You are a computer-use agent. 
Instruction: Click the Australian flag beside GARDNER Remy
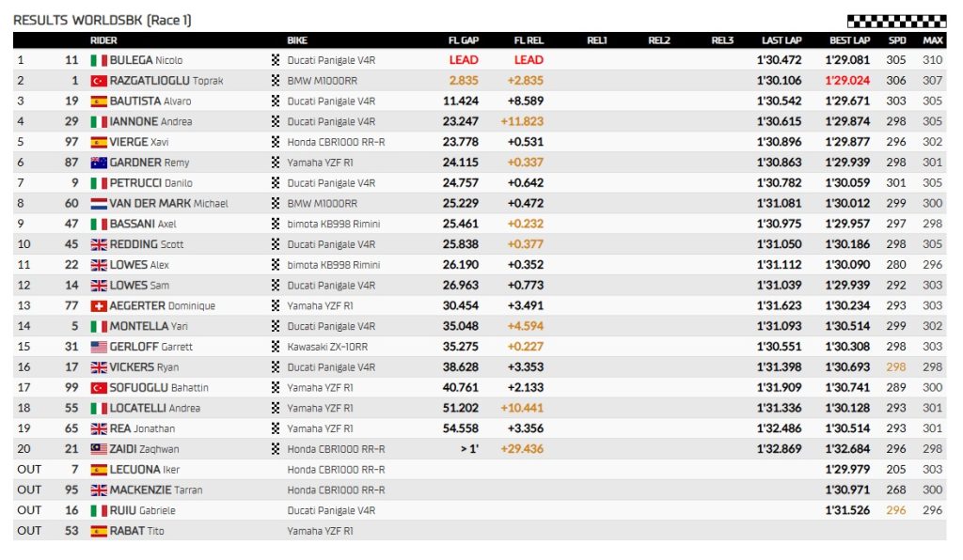click(x=98, y=163)
